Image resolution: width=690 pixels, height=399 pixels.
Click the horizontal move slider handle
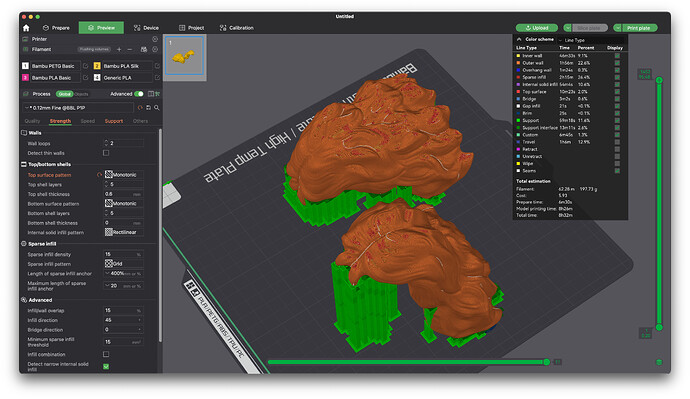tap(546, 362)
